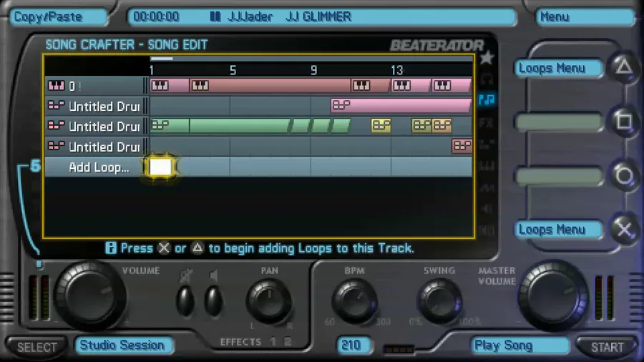Click the white song position bar above the ruler
Screen dimensions: 644x362
pyautogui.click(x=162, y=58)
